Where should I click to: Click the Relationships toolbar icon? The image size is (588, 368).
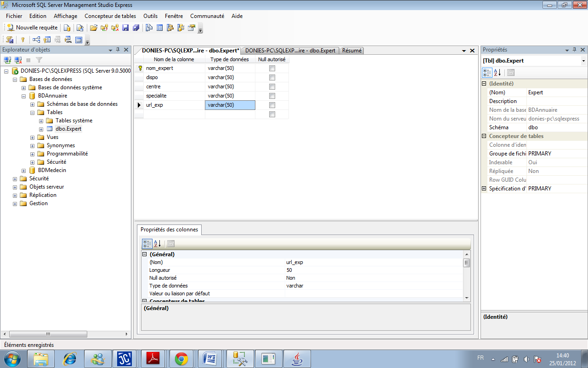[36, 40]
